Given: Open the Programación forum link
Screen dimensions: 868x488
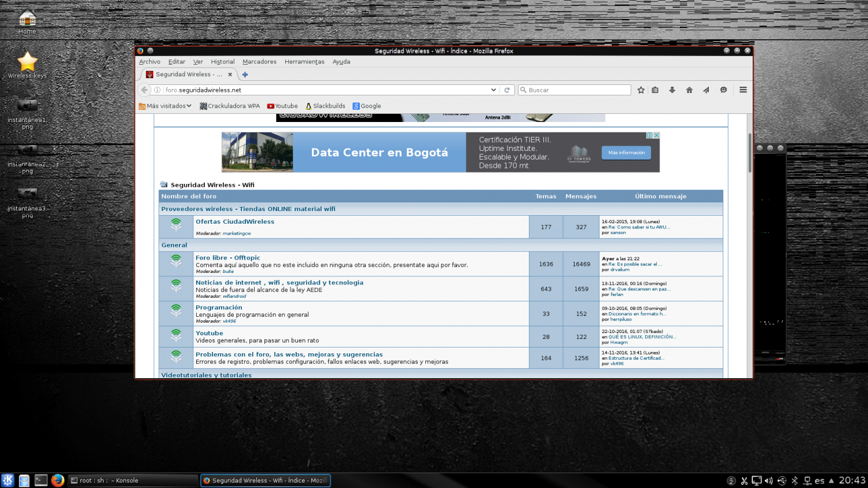Looking at the screenshot, I should pyautogui.click(x=219, y=308).
